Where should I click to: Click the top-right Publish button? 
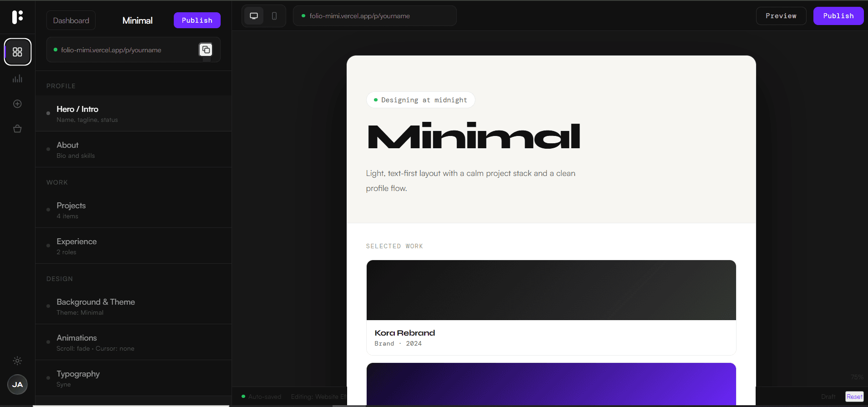point(838,16)
